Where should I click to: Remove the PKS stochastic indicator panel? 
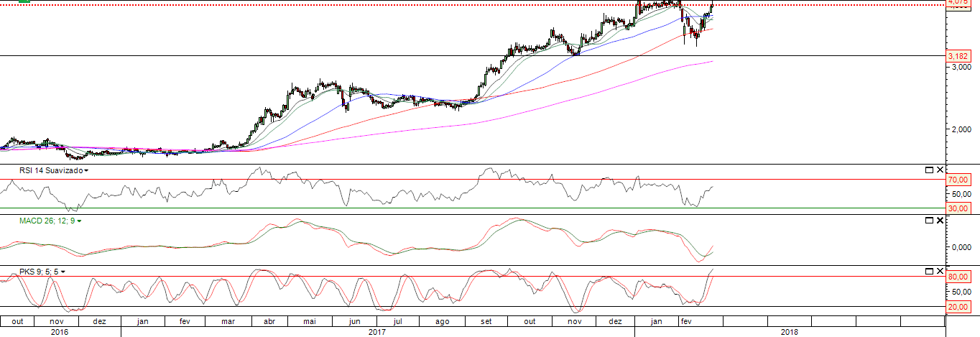[x=940, y=271]
